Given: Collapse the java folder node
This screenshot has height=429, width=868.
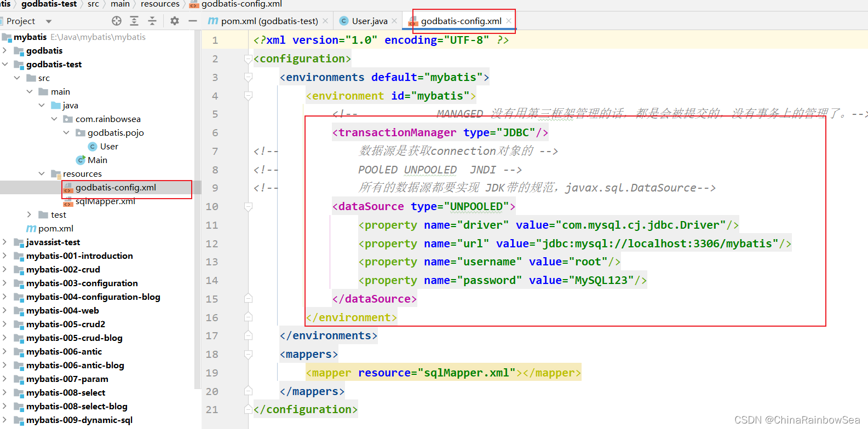Looking at the screenshot, I should [42, 105].
